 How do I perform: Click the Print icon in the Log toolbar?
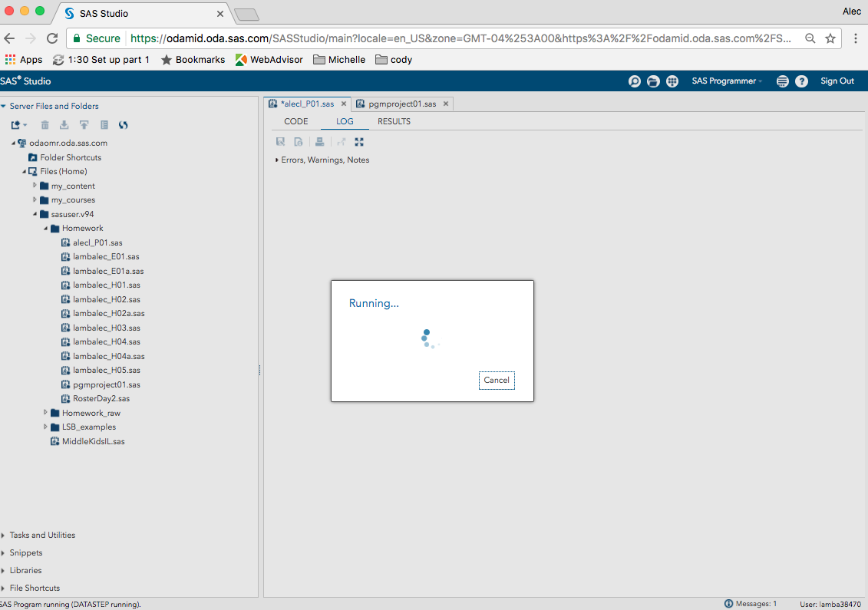tap(319, 141)
